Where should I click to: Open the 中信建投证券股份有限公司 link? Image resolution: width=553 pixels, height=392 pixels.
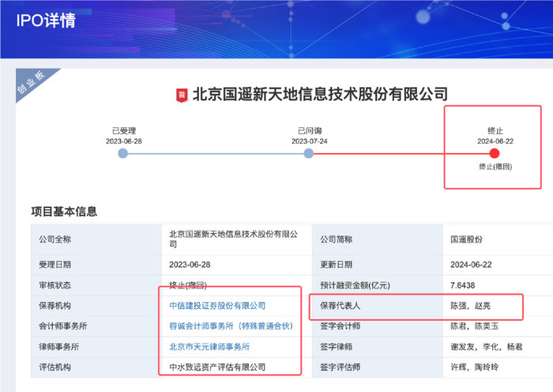217,306
